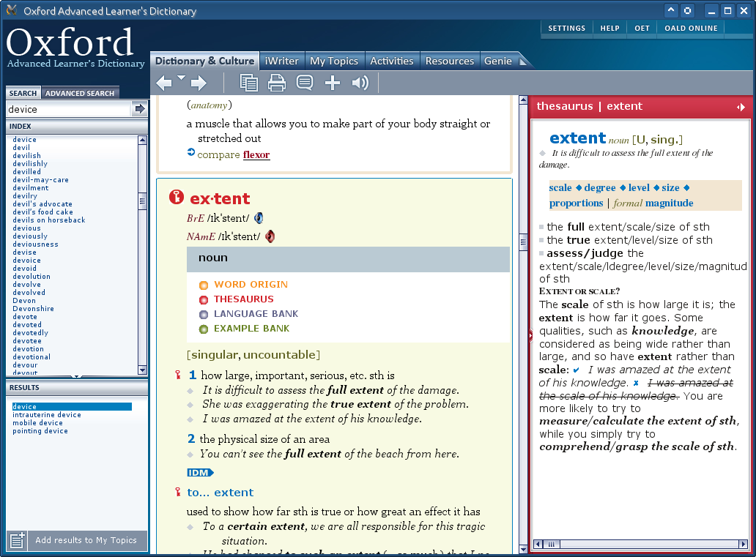
Task: Open OALD ONLINE
Action: [x=691, y=28]
